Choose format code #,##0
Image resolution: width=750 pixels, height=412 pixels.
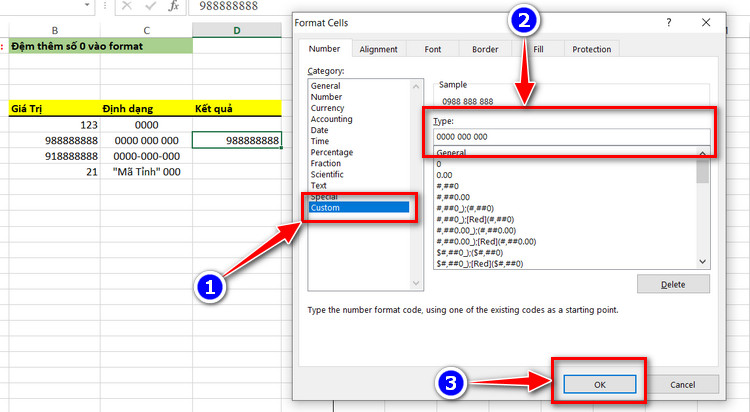click(448, 186)
